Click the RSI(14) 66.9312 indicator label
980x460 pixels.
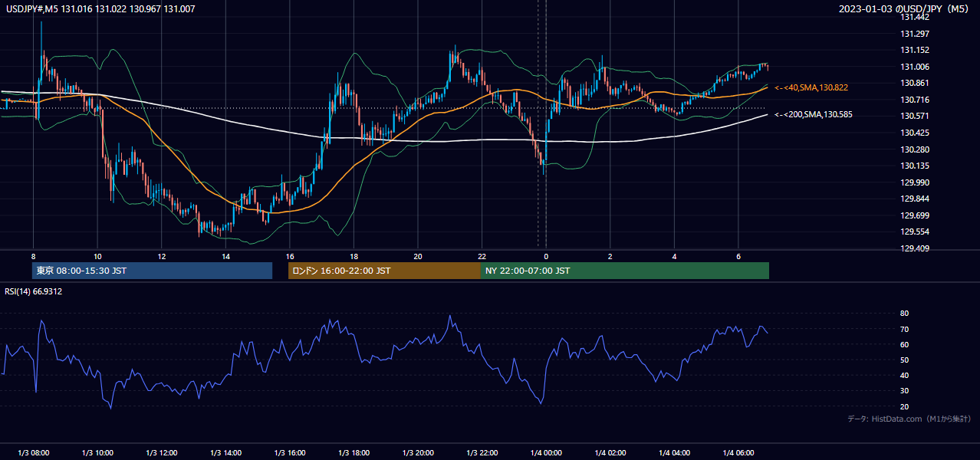[34, 291]
